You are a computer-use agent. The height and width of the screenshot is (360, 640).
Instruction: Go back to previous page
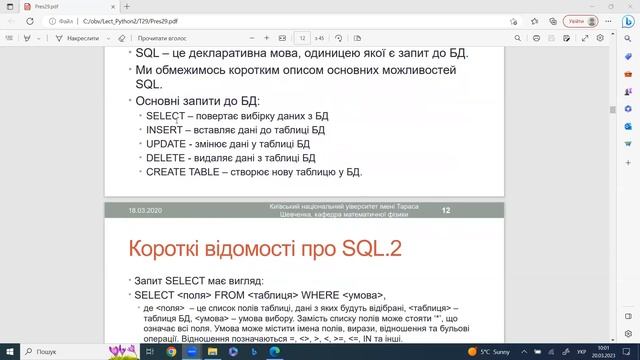click(11, 21)
